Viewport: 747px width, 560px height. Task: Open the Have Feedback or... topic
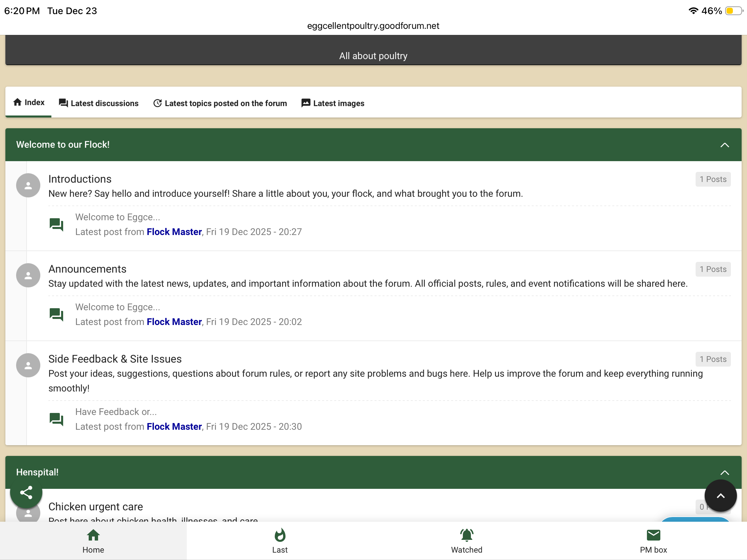coord(116,412)
